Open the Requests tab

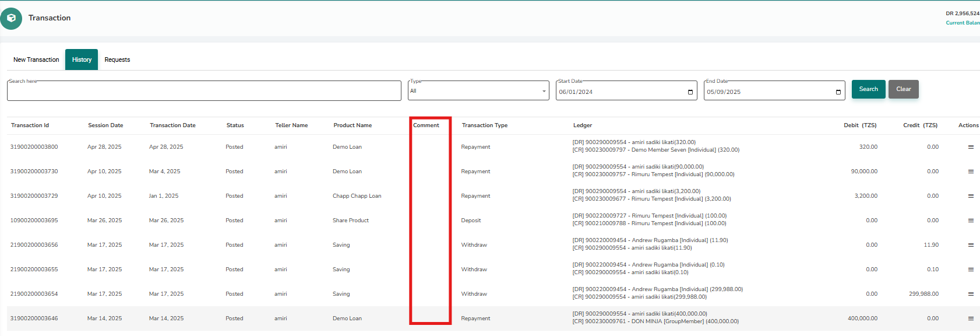tap(117, 60)
